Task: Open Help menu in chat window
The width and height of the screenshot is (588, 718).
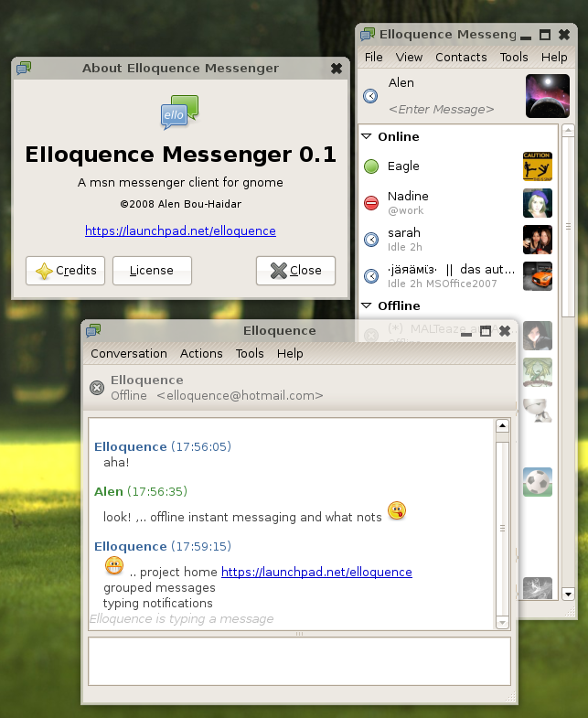Action: (x=290, y=353)
